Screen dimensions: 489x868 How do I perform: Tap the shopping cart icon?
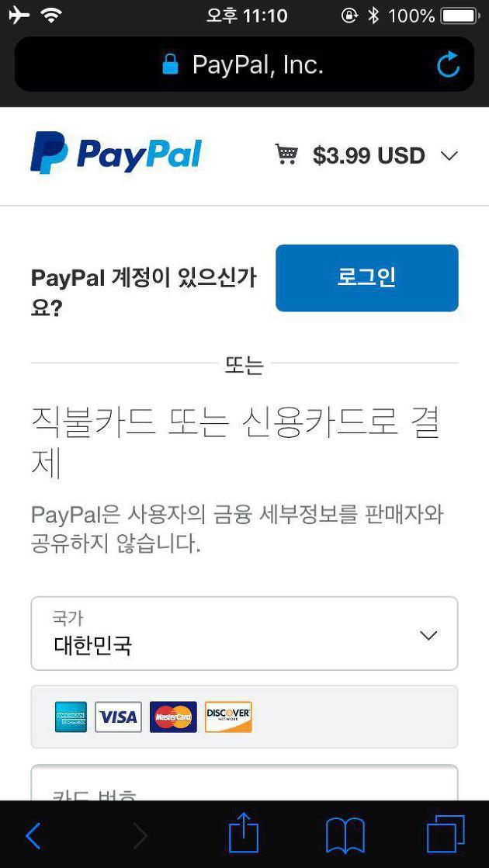(x=286, y=155)
